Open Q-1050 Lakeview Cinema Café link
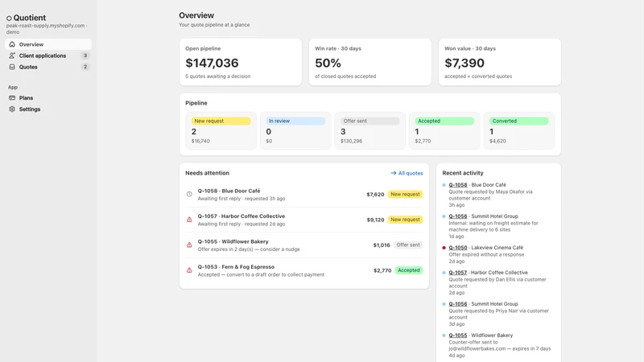This screenshot has height=362, width=644. pyautogui.click(x=457, y=248)
